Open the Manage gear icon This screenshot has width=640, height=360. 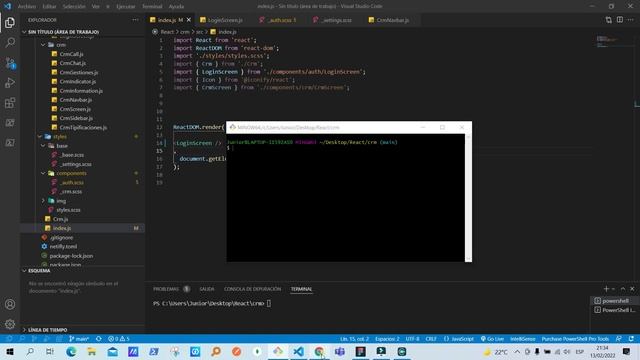coord(10,324)
